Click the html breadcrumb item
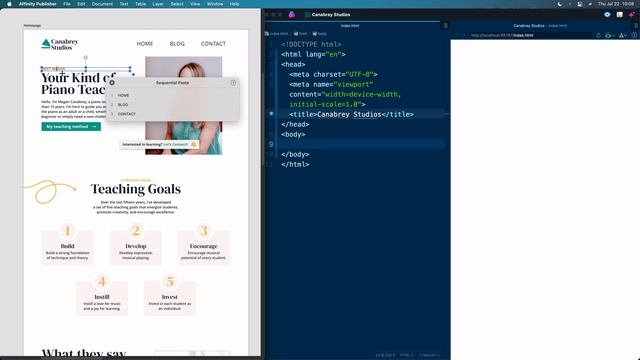This screenshot has height=360, width=640. coord(300,34)
